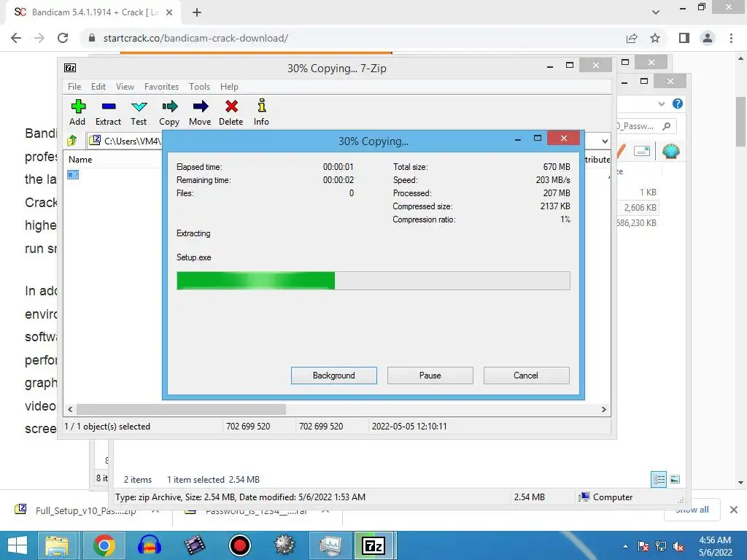This screenshot has width=747, height=560.
Task: Click the Explorer search magnifier icon
Action: click(667, 126)
